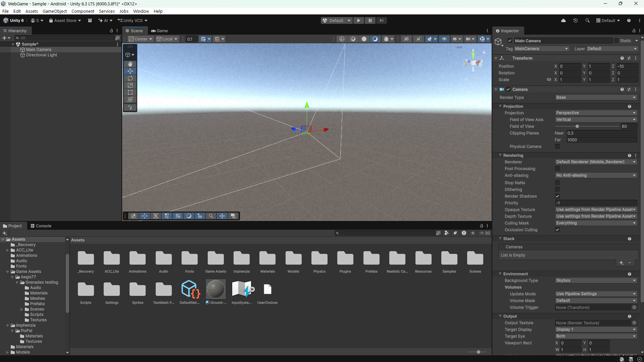This screenshot has width=644, height=362.
Task: Open the Game Assets folder icon
Action: click(215, 259)
